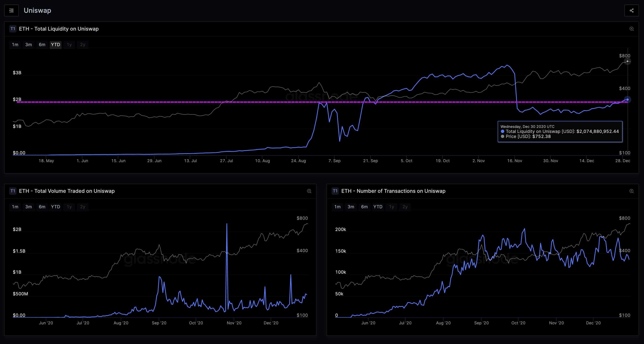Click the ETH - Total Liquidity on Uniswap title

(x=59, y=29)
